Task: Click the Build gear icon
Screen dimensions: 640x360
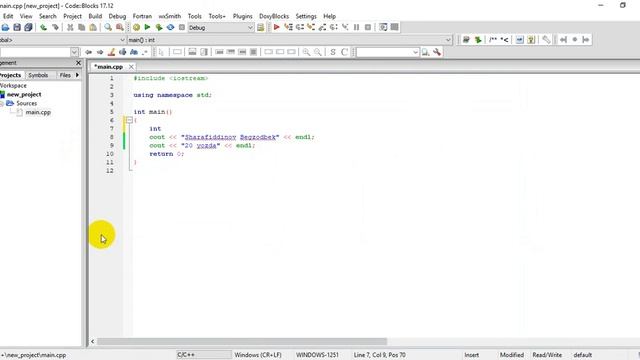Action: pyautogui.click(x=136, y=27)
